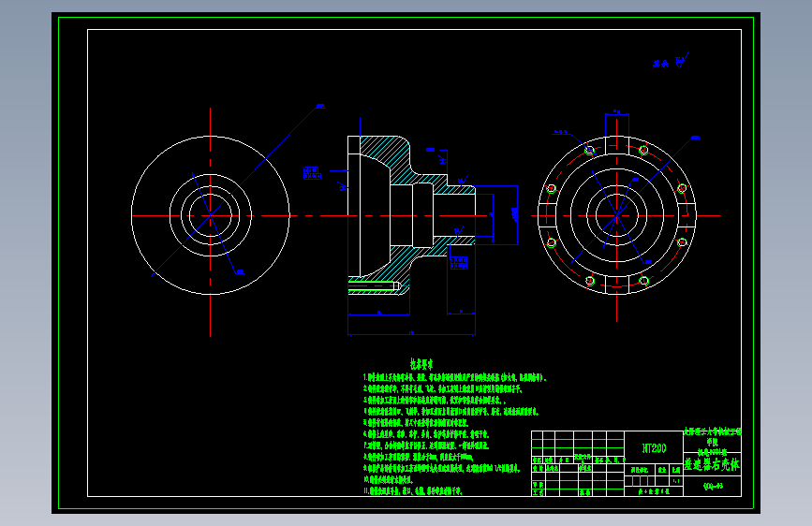The width and height of the screenshot is (812, 526).
Task: Click the right flange view with bolt holes
Action: coord(617,215)
